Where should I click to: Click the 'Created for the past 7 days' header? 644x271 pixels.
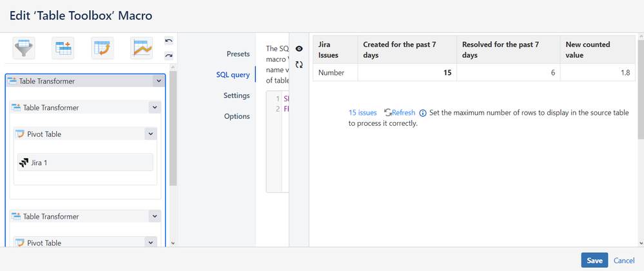pyautogui.click(x=407, y=49)
